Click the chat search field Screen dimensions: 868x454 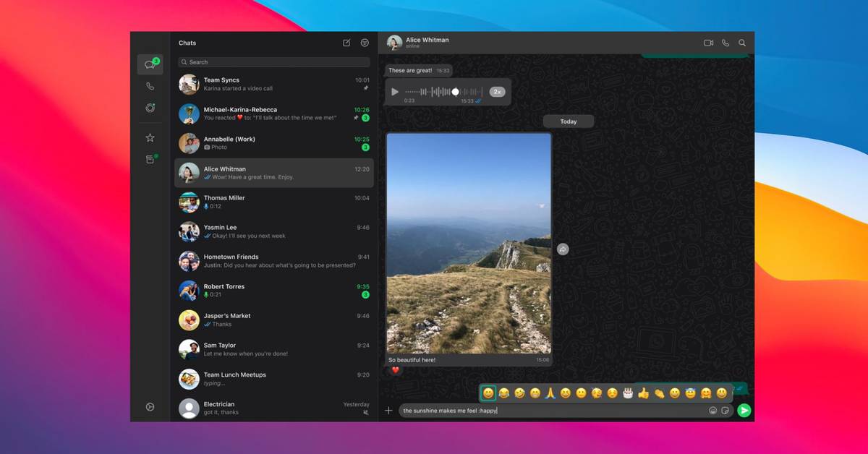coord(274,62)
